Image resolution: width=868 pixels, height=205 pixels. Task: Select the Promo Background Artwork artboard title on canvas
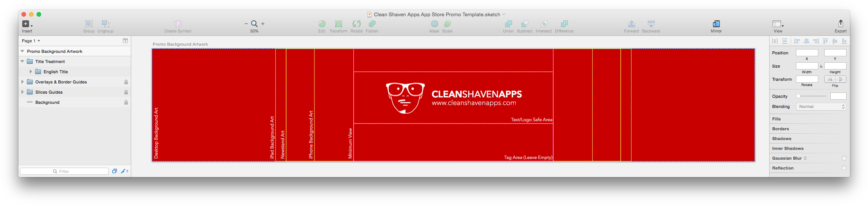click(180, 44)
